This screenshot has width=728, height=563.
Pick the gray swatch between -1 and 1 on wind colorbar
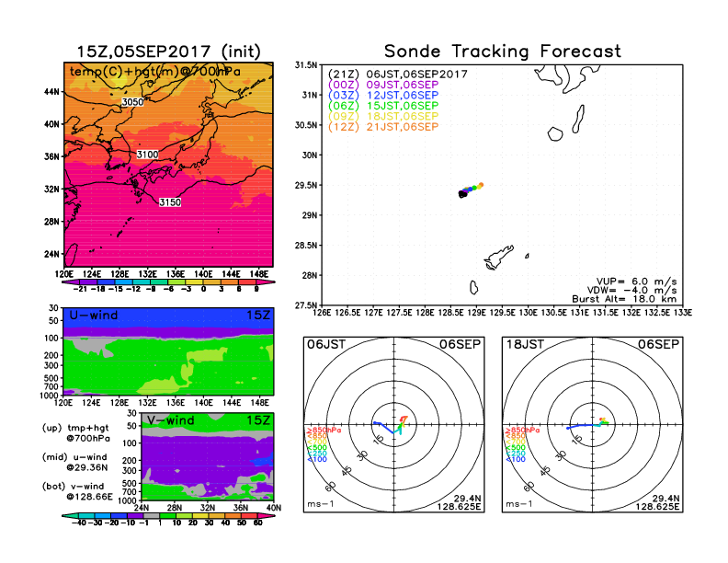[x=152, y=515]
